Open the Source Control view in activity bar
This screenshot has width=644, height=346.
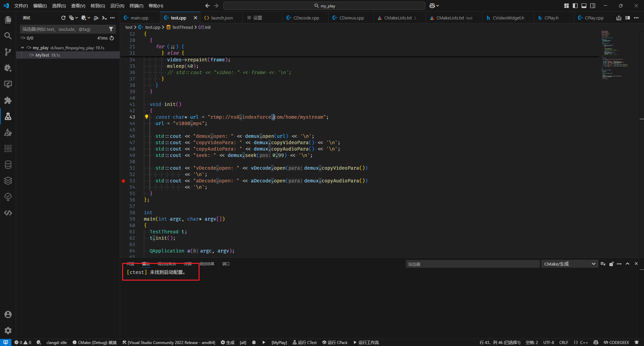[x=8, y=52]
